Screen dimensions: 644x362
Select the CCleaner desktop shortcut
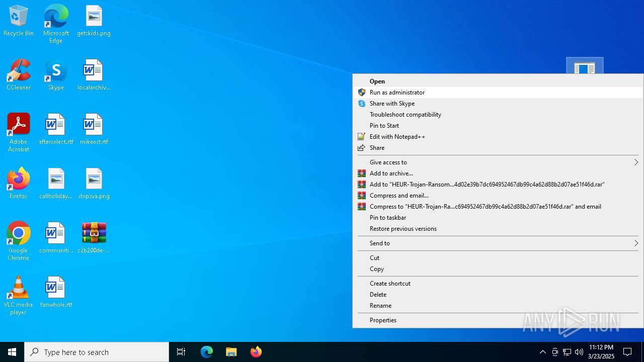tap(19, 75)
